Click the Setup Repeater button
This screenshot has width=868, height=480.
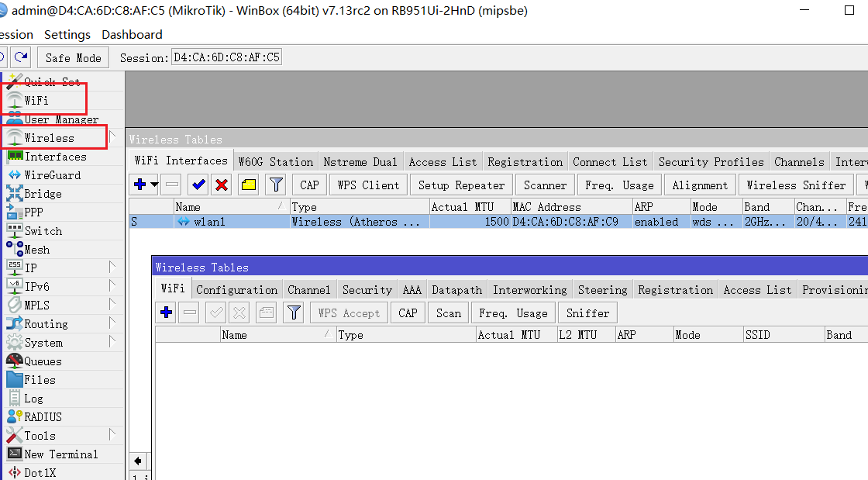coord(461,185)
